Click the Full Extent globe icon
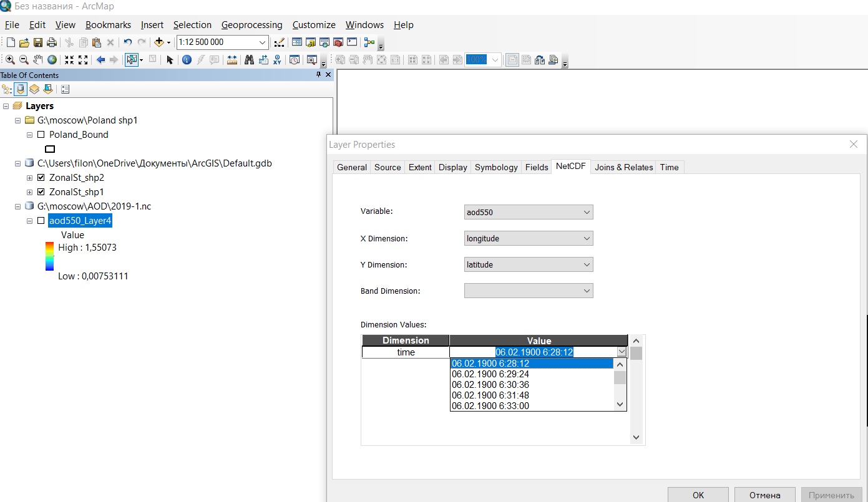 (x=52, y=60)
